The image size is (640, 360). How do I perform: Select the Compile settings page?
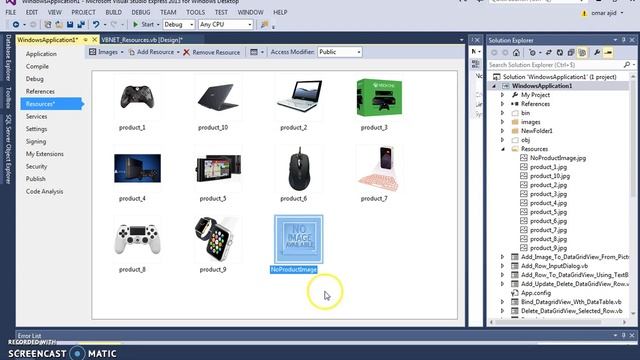click(37, 67)
